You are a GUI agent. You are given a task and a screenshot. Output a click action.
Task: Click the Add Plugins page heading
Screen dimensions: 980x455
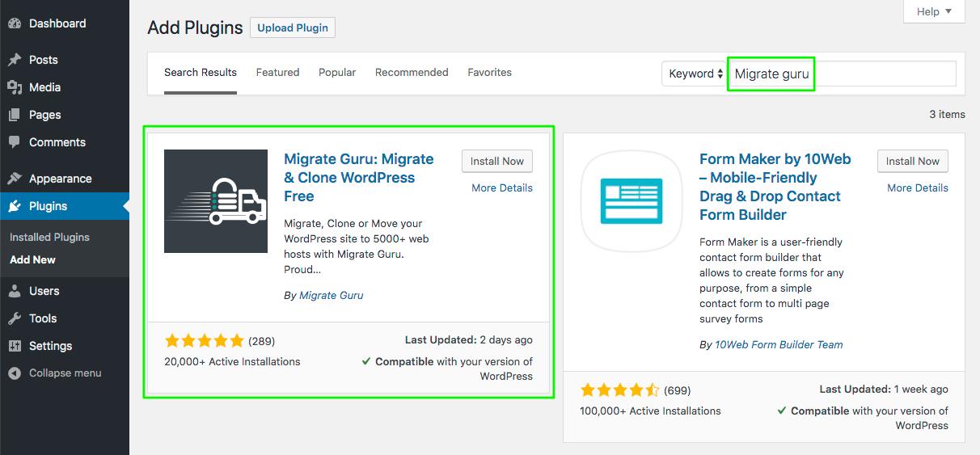pyautogui.click(x=195, y=27)
